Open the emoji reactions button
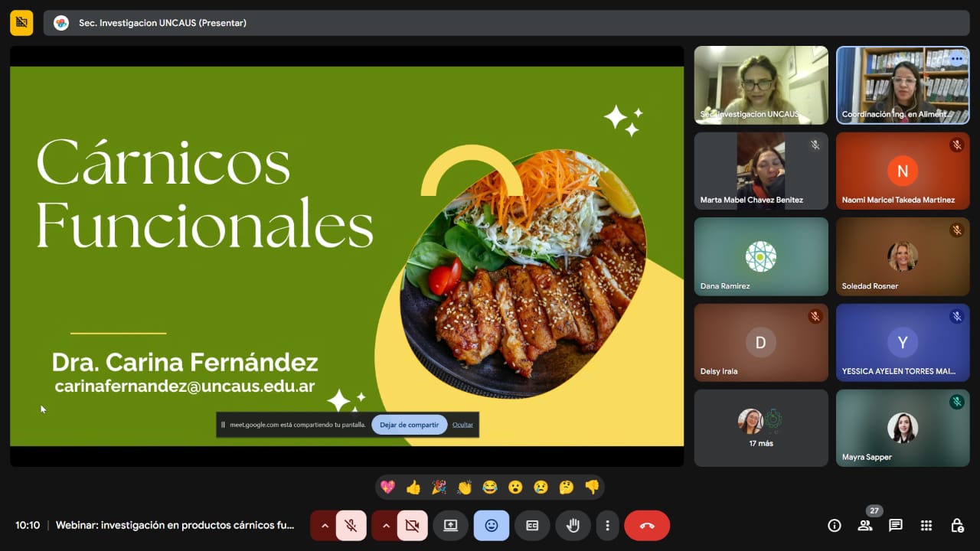Screen dimensions: 980x551 492,526
